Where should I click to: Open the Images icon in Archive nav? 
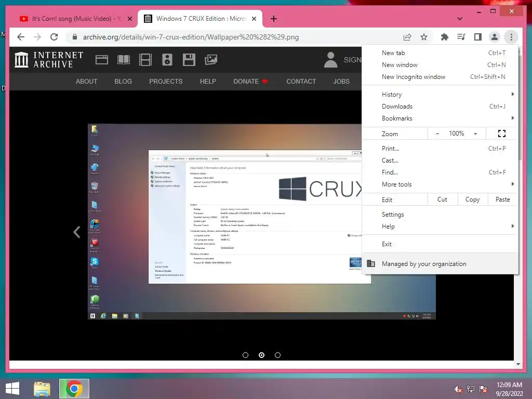click(x=211, y=60)
